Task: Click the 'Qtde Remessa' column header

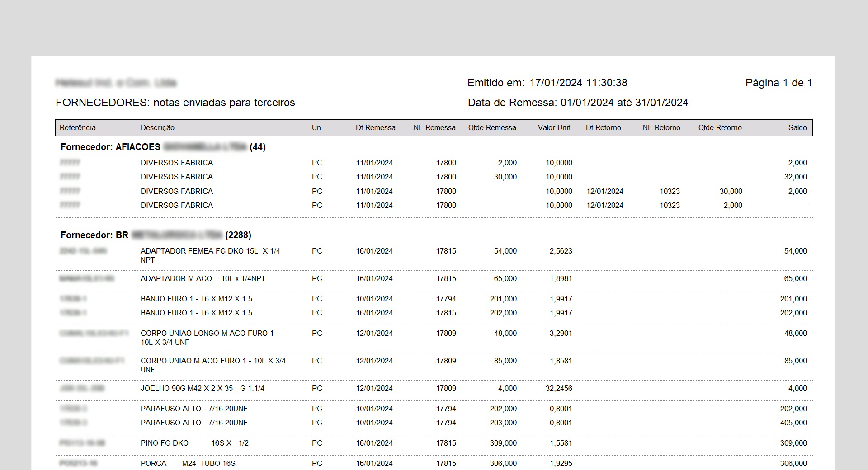Action: pos(492,127)
